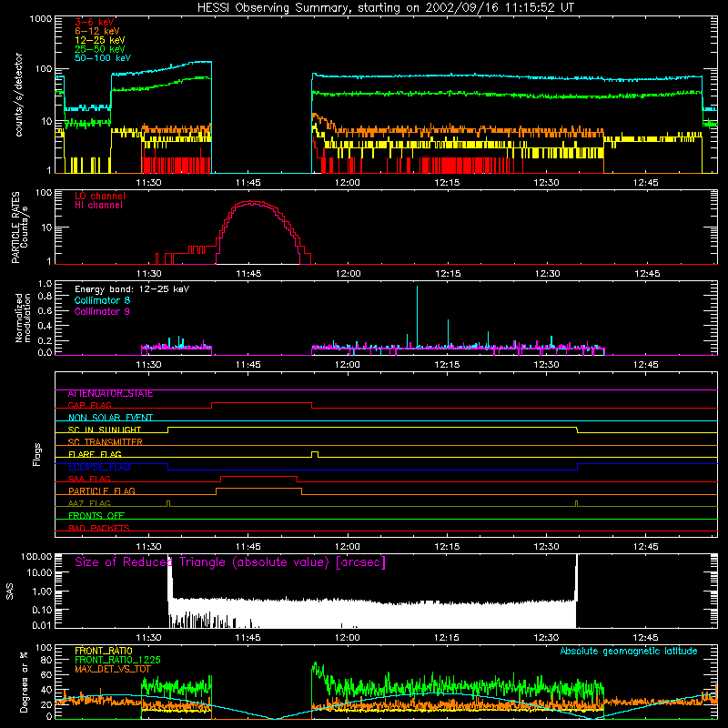Screen dimensions: 728x728
Task: Select the 6-12 keV legend entry
Action: pyautogui.click(x=97, y=31)
